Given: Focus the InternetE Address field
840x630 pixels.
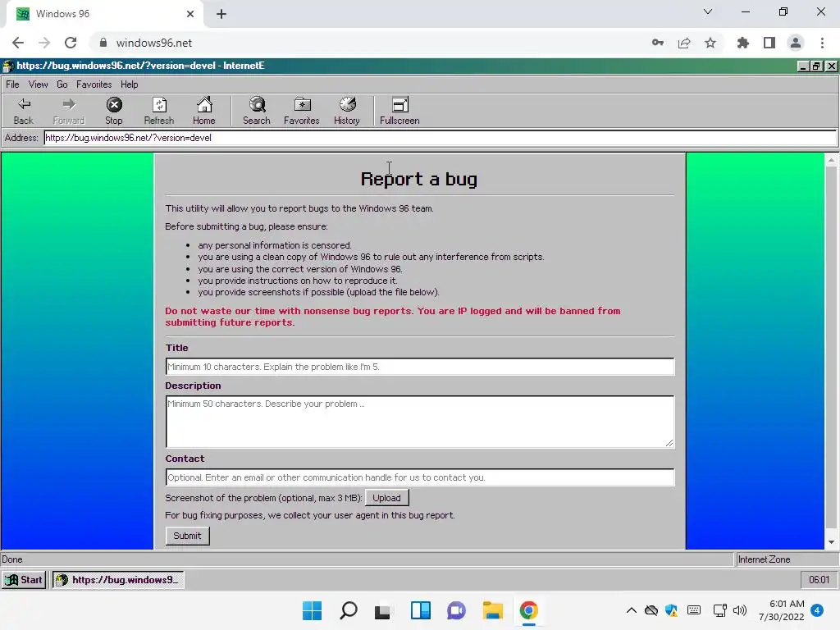Looking at the screenshot, I should point(440,138).
